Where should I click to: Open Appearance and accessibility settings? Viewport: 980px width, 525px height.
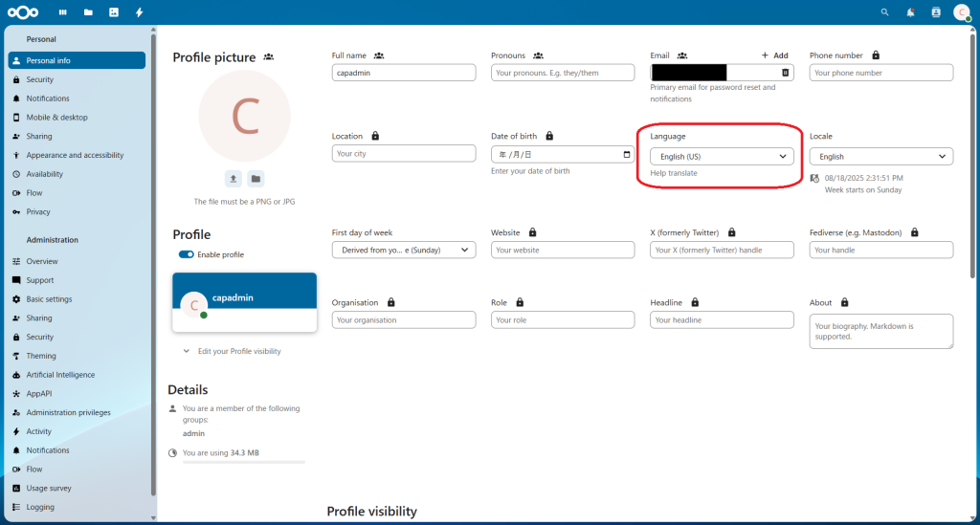[x=75, y=155]
